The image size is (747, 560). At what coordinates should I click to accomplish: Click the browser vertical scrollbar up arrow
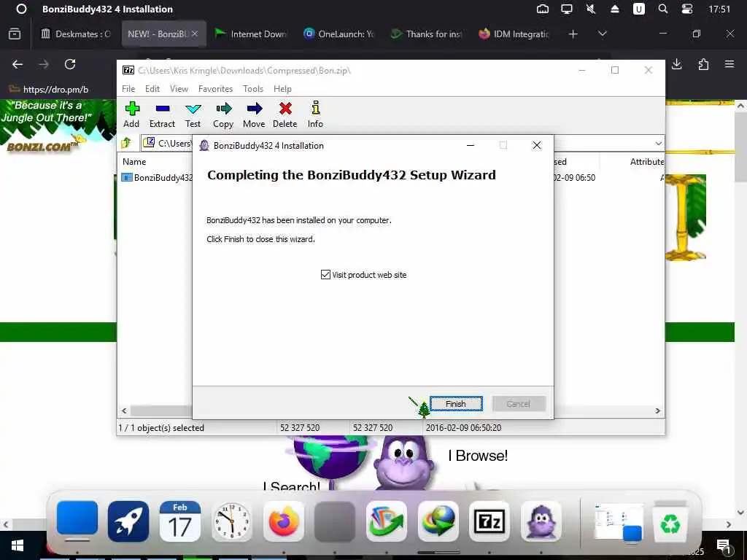[740, 106]
